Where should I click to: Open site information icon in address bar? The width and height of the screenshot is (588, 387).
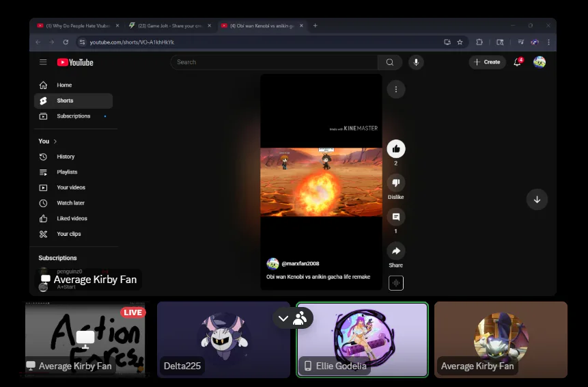coord(82,42)
